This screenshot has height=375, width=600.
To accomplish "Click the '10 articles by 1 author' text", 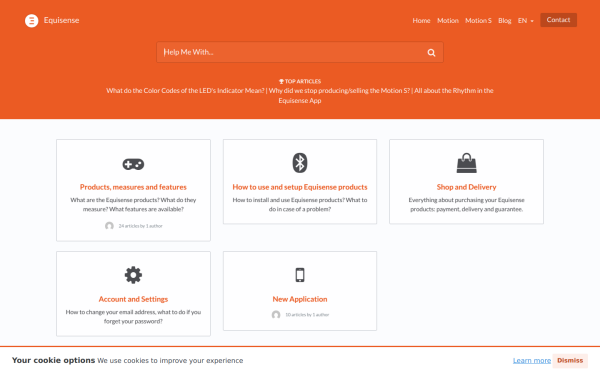I will (307, 315).
